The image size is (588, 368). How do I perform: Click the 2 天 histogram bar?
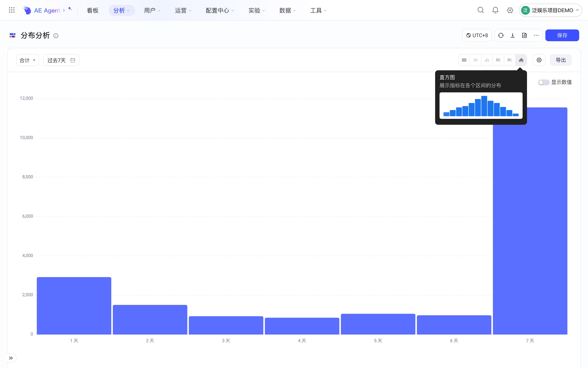point(150,320)
